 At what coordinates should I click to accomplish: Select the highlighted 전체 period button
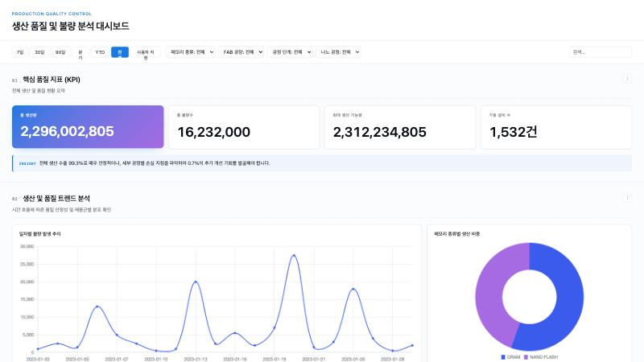click(120, 52)
